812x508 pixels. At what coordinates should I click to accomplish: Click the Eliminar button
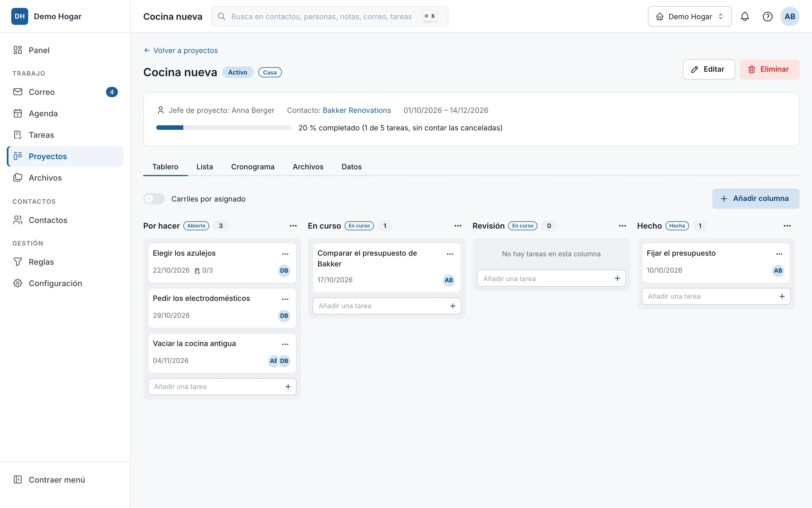tap(769, 69)
